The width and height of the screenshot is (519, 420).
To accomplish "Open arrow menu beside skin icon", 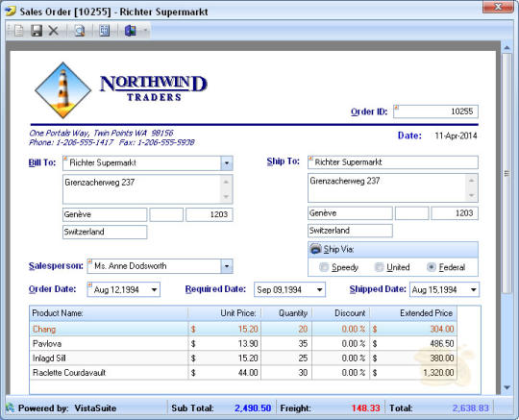I will click(145, 31).
